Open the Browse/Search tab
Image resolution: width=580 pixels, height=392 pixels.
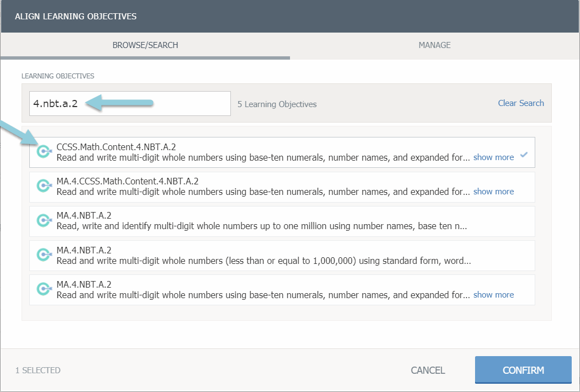[x=145, y=45]
